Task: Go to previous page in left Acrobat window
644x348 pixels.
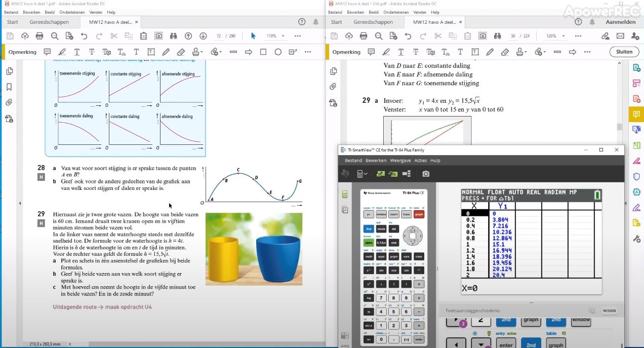Action: (x=188, y=36)
